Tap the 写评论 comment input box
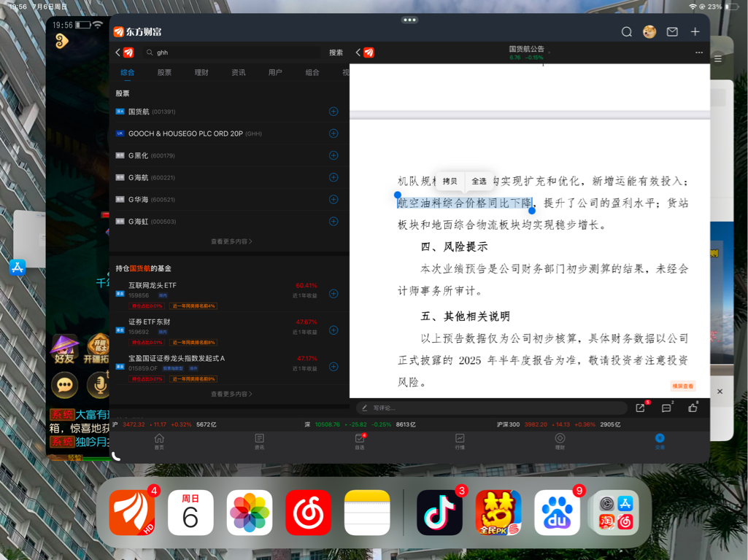 coord(491,408)
